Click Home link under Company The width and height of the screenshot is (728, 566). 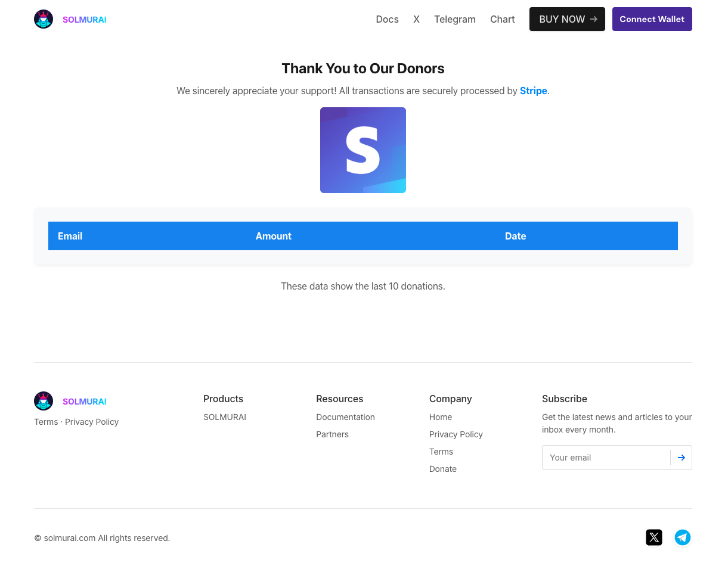[x=440, y=417]
